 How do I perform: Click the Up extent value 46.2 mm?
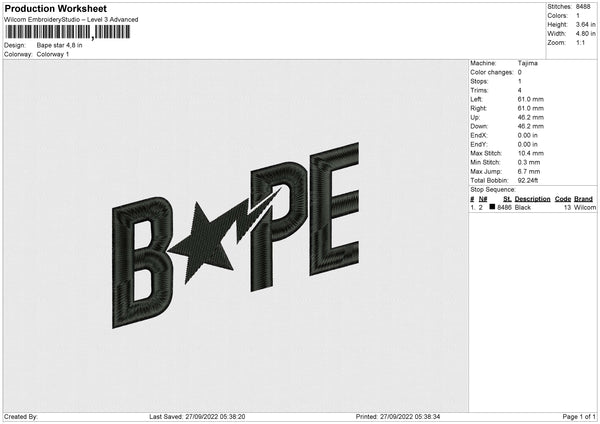pyautogui.click(x=530, y=117)
